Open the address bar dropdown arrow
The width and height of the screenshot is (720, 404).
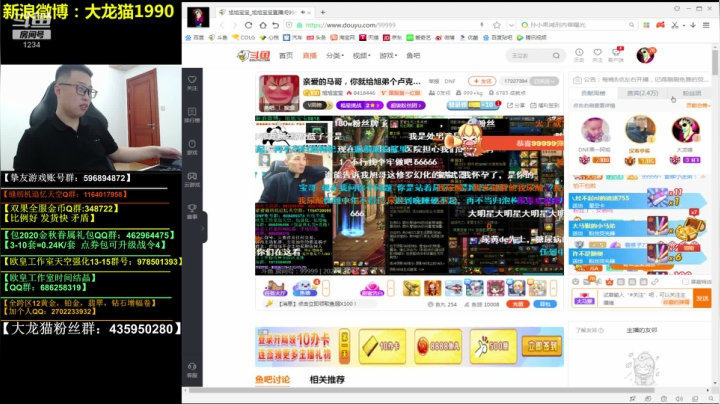pos(511,25)
